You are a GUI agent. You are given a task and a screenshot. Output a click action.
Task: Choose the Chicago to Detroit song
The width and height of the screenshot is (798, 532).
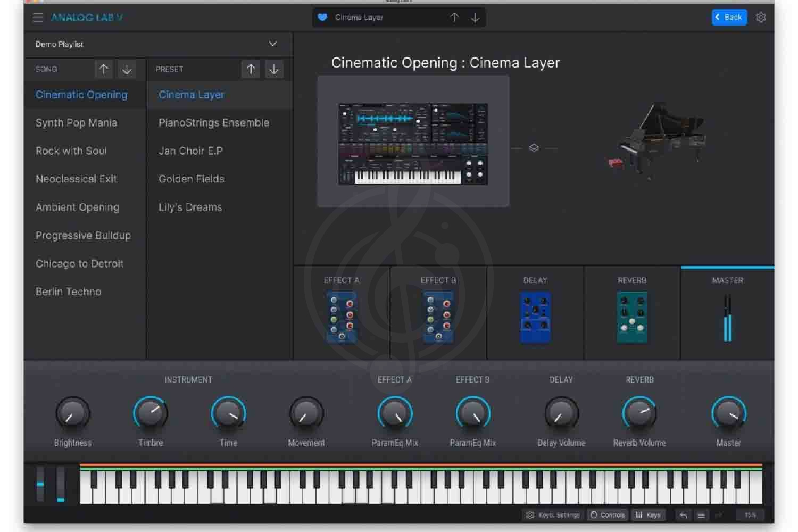(85, 264)
